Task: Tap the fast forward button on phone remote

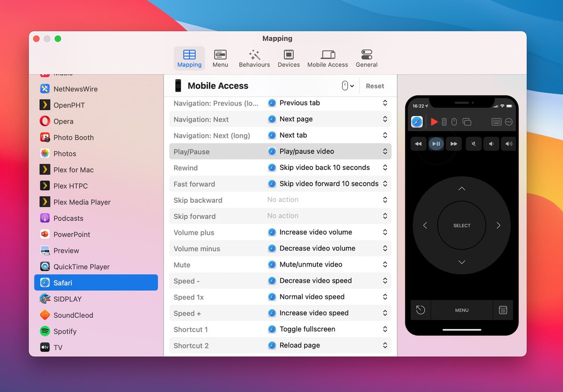Action: 454,143
